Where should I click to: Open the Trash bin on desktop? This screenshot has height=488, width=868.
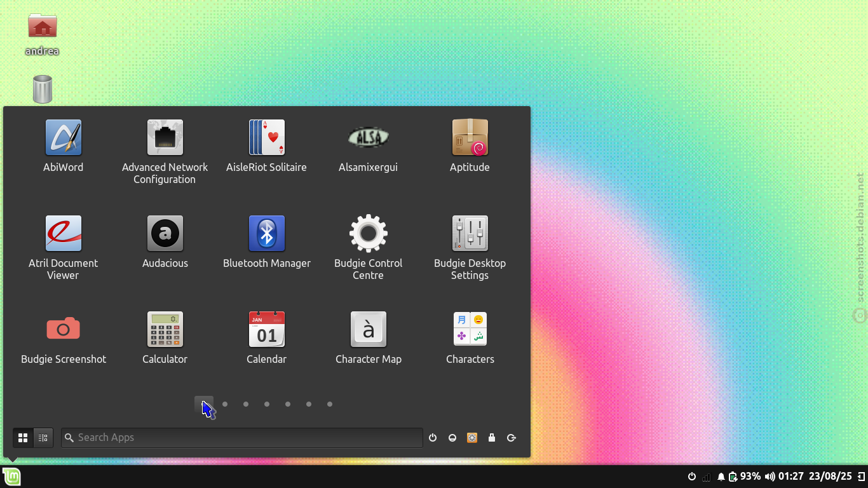click(43, 89)
